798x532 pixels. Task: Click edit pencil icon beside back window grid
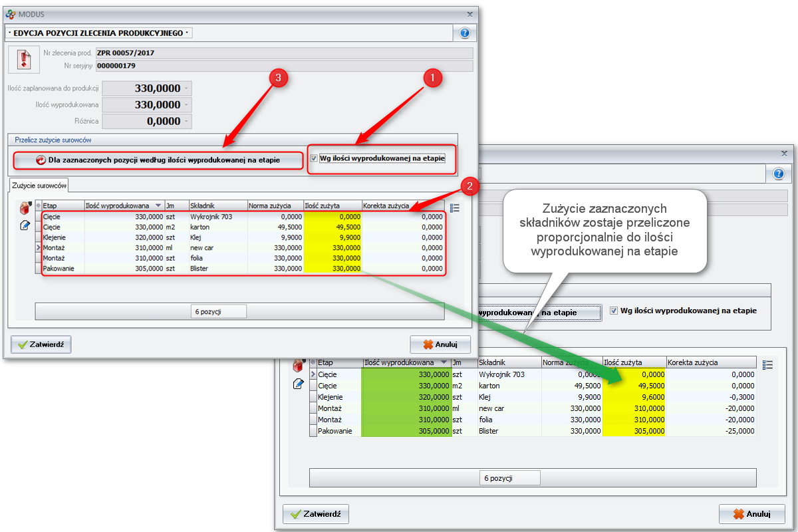[x=299, y=384]
